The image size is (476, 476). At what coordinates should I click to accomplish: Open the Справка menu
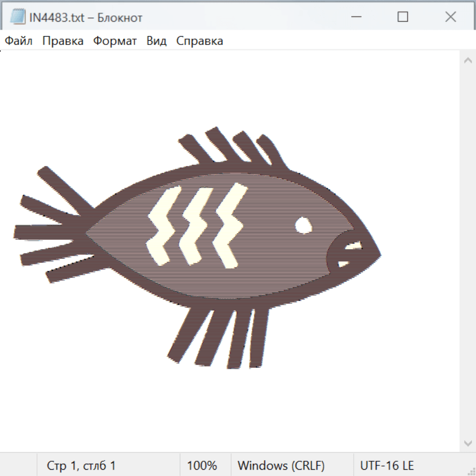pyautogui.click(x=199, y=41)
